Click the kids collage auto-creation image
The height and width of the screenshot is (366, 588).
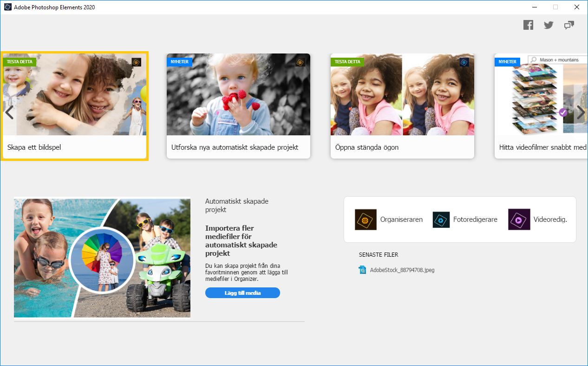(102, 258)
